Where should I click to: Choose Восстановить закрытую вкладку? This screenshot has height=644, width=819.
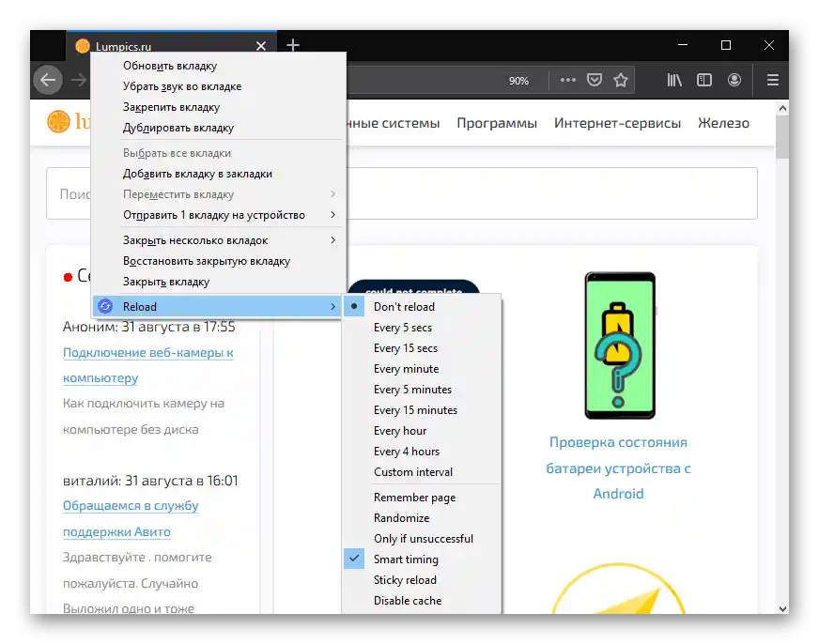point(218,261)
